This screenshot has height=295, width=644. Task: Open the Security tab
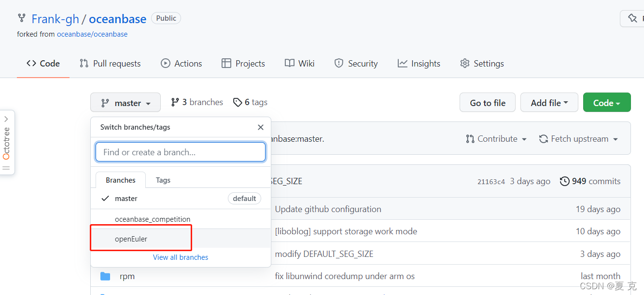356,63
